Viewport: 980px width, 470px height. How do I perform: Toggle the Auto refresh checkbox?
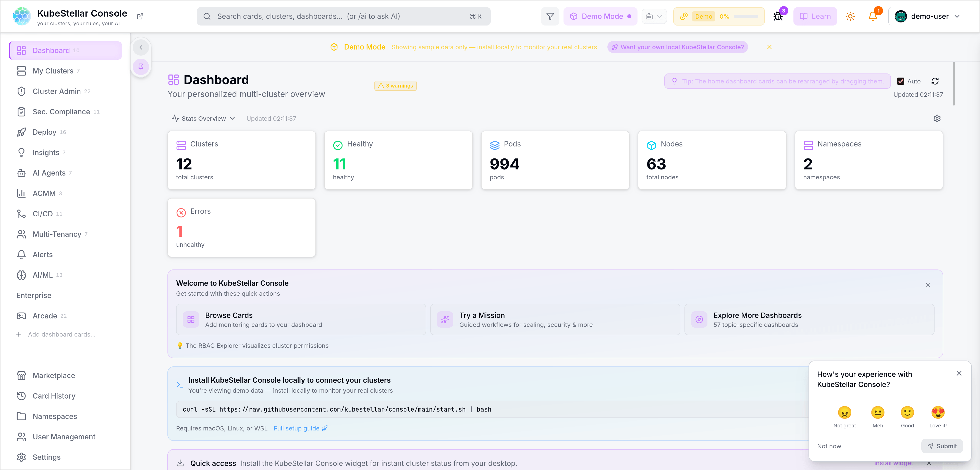pyautogui.click(x=900, y=81)
